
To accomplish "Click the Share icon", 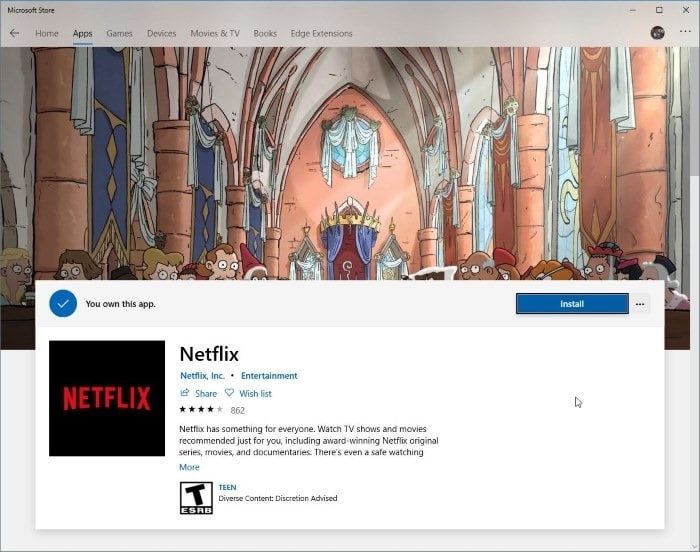I will coord(184,393).
